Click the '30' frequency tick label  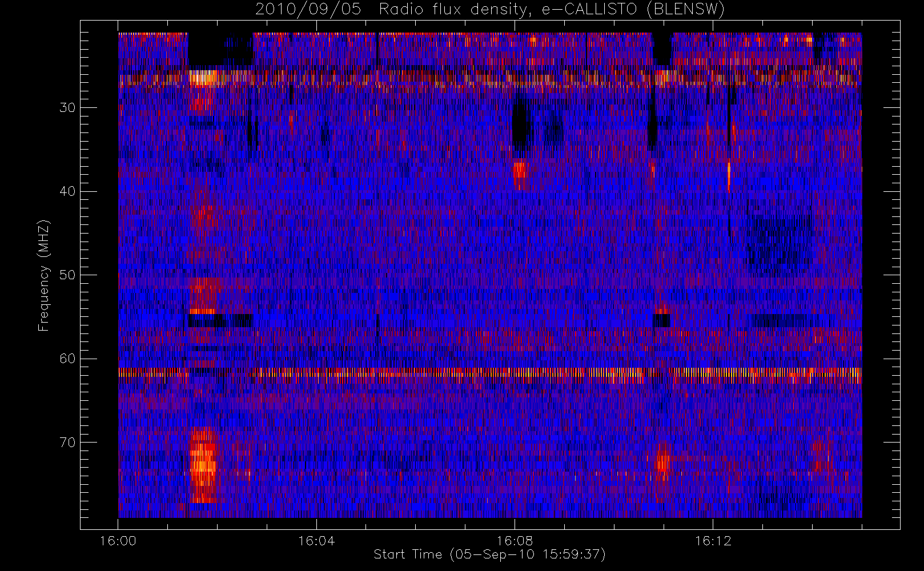tap(67, 107)
